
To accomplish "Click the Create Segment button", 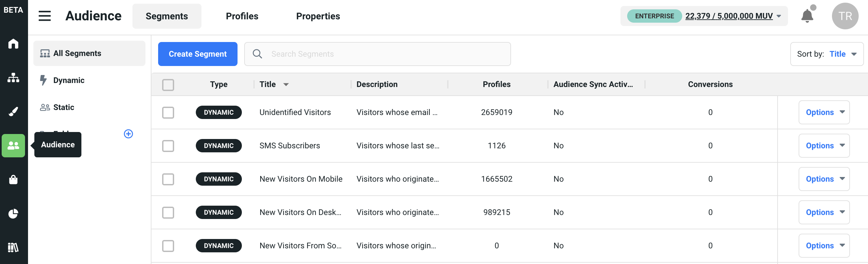I will point(197,54).
